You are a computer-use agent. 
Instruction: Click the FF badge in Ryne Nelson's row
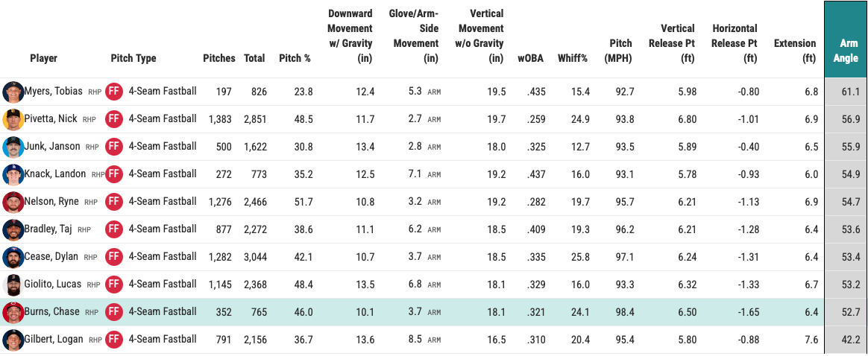click(113, 202)
